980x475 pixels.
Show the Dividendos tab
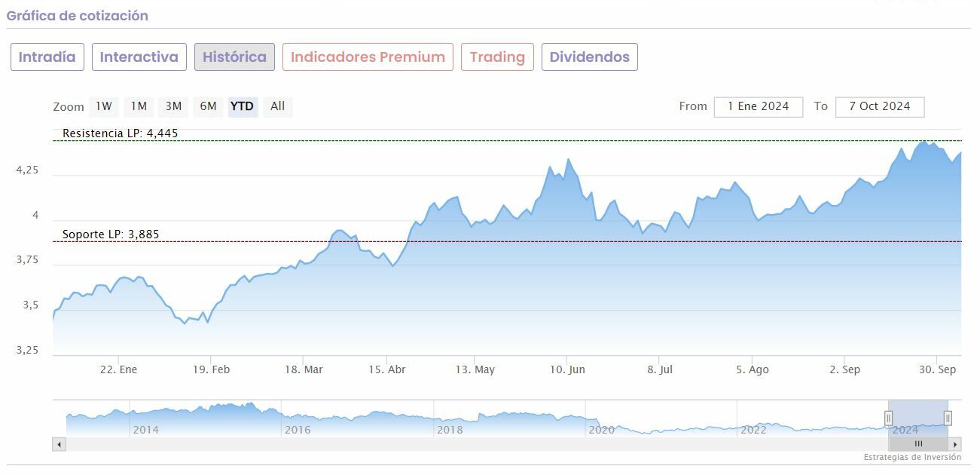pyautogui.click(x=589, y=57)
